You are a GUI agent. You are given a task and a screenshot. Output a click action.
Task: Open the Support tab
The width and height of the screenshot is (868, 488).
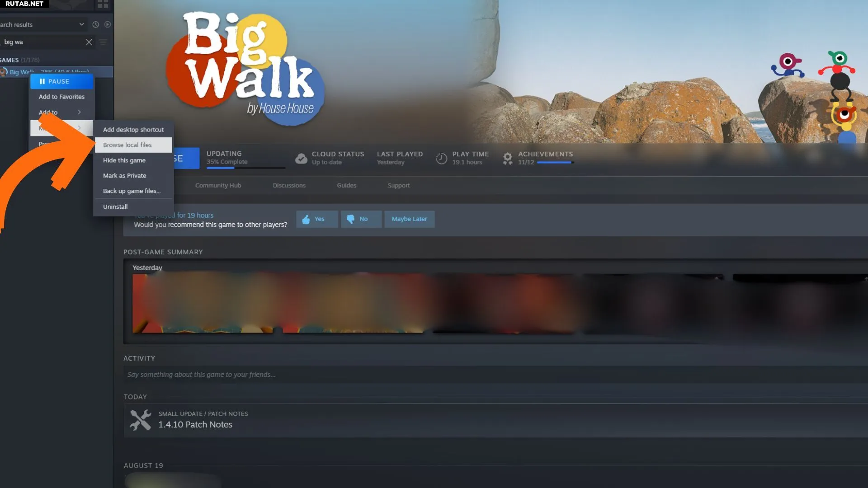(398, 185)
